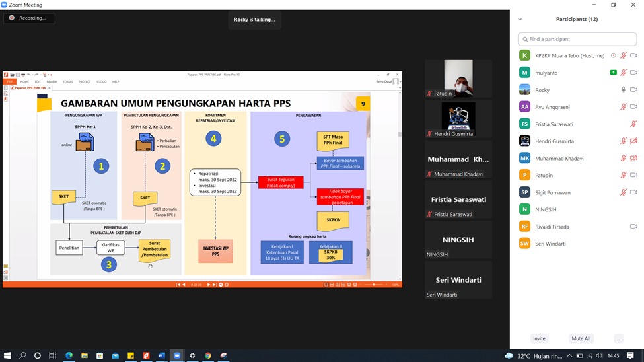Image resolution: width=644 pixels, height=362 pixels.
Task: Click the Find a participant search field
Action: pyautogui.click(x=577, y=39)
